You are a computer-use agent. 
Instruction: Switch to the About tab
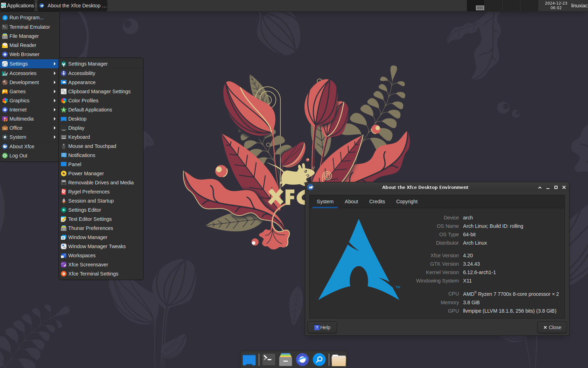click(351, 202)
